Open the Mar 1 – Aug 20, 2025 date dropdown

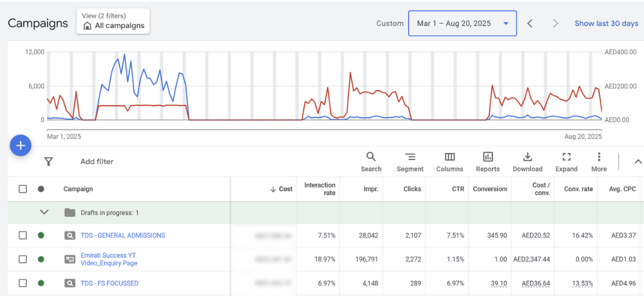[462, 23]
